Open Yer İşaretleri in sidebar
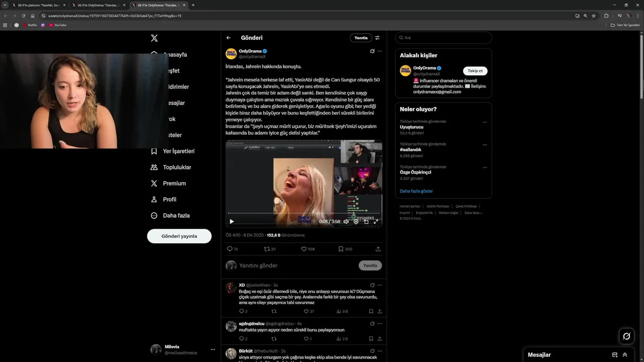The image size is (644, 362). point(173,151)
